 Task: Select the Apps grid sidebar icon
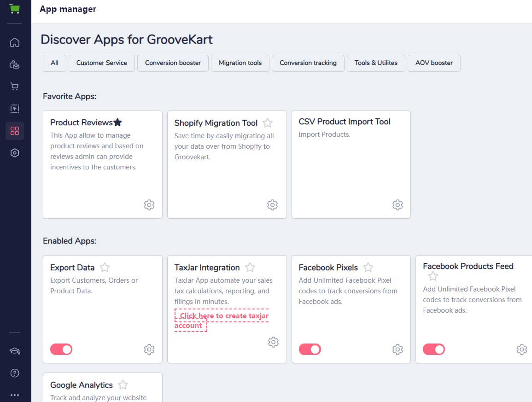pyautogui.click(x=15, y=131)
